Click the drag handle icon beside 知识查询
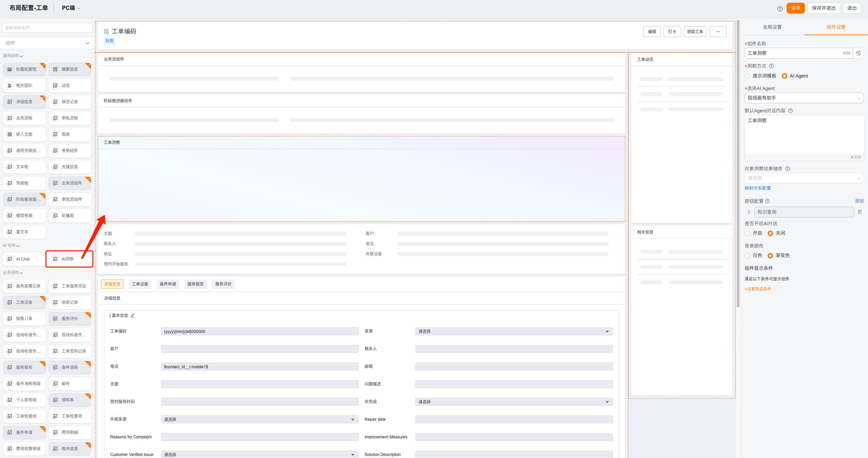The height and width of the screenshot is (458, 868). (749, 212)
